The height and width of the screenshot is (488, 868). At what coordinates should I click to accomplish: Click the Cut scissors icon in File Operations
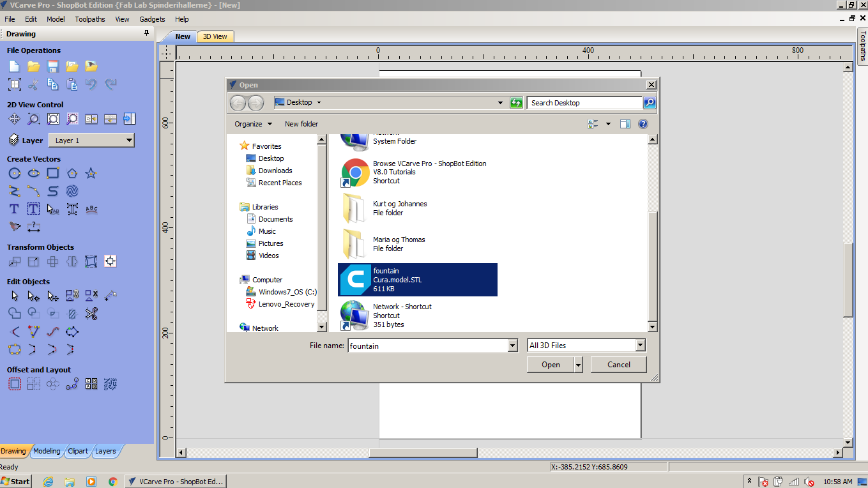[x=33, y=84]
